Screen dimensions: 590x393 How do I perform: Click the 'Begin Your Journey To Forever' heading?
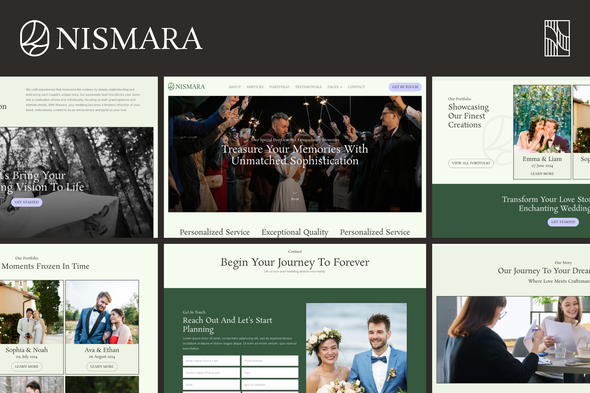coord(295,262)
